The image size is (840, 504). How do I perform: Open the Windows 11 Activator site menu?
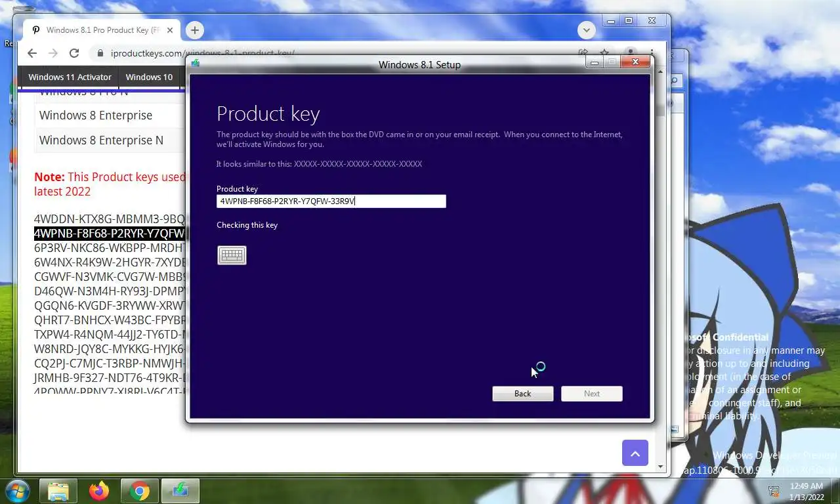pos(70,77)
